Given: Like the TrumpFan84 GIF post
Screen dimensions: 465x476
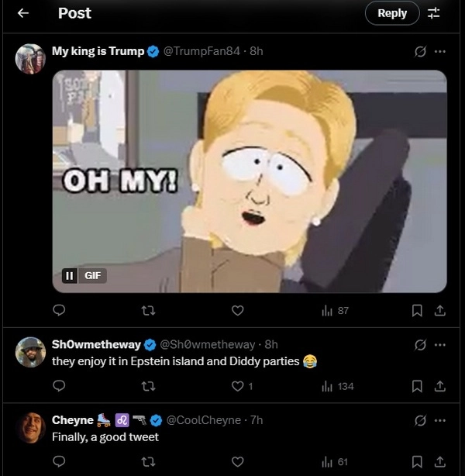Looking at the screenshot, I should coord(238,310).
